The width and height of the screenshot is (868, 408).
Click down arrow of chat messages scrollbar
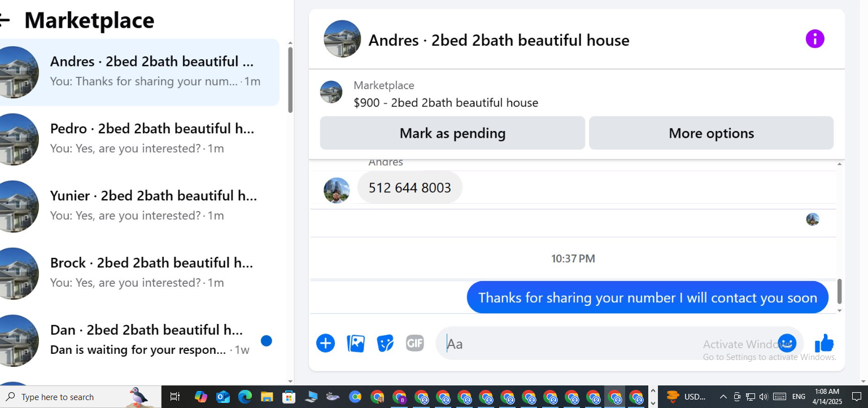pyautogui.click(x=839, y=310)
